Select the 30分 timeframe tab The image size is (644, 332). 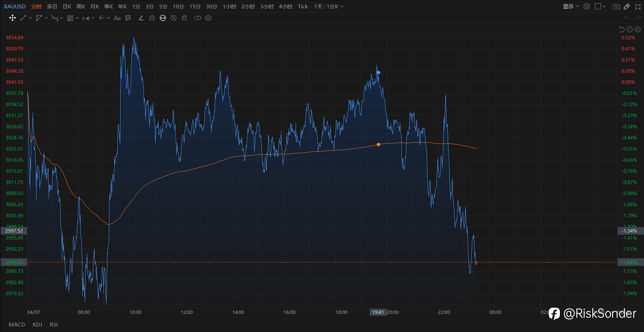212,7
